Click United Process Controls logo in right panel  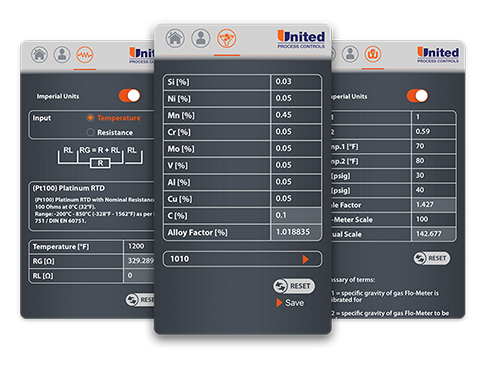coord(438,55)
